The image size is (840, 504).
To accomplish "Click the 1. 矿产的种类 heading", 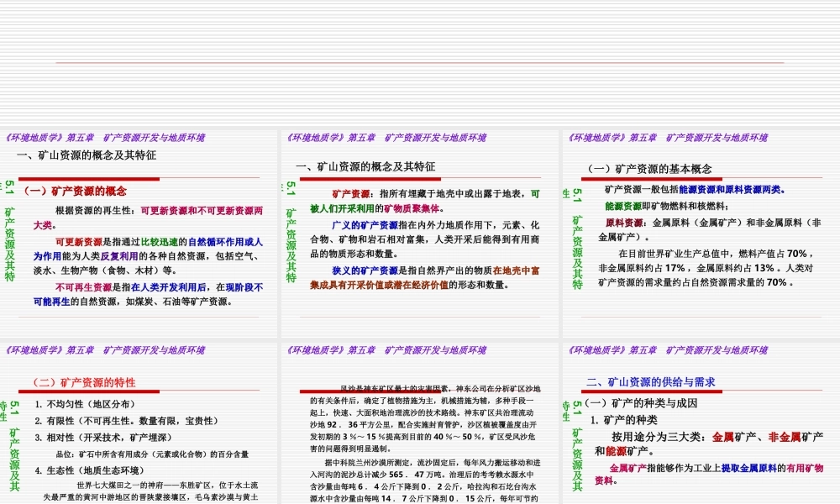I will click(x=625, y=420).
